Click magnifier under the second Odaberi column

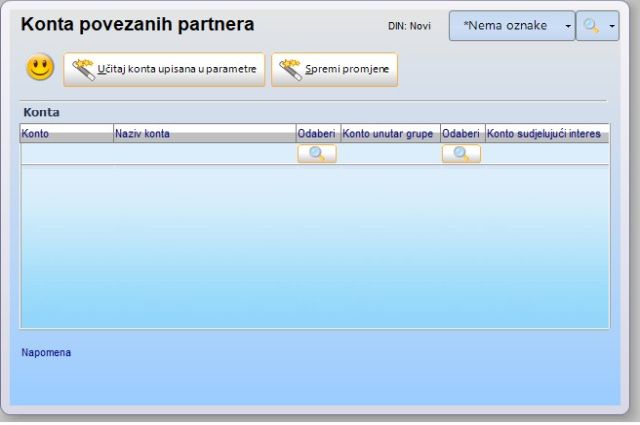[461, 154]
